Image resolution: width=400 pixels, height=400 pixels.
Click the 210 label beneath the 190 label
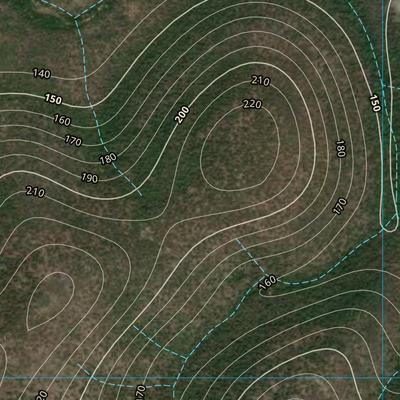click(x=35, y=192)
